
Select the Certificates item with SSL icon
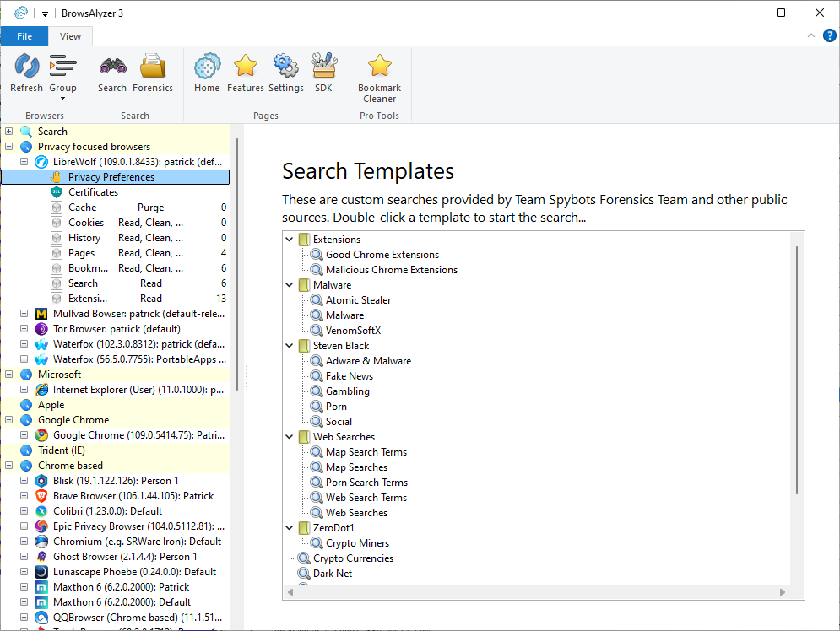point(93,192)
